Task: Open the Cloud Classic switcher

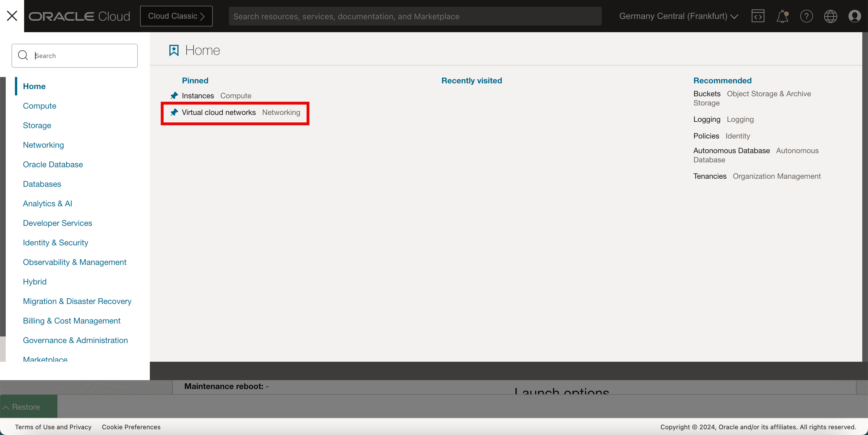Action: [x=176, y=16]
